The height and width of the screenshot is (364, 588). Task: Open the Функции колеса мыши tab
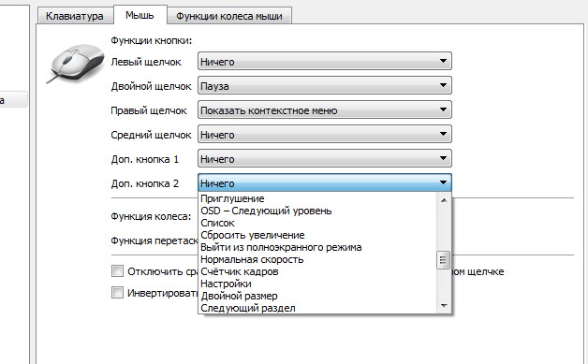[229, 16]
